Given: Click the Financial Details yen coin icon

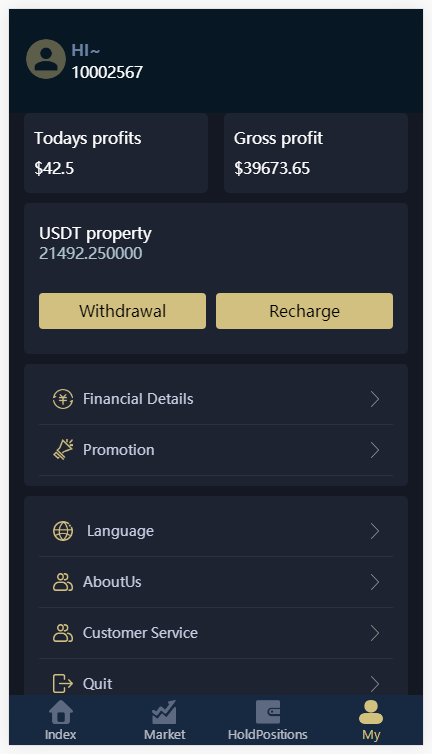Looking at the screenshot, I should 63,399.
